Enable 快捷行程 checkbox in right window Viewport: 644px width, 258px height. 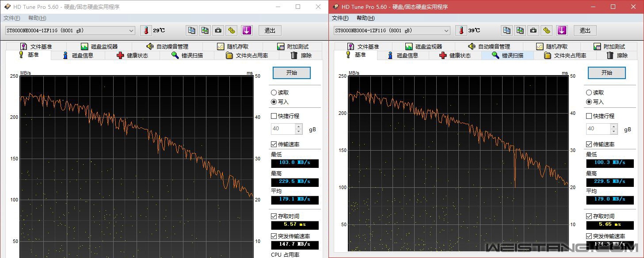point(600,116)
